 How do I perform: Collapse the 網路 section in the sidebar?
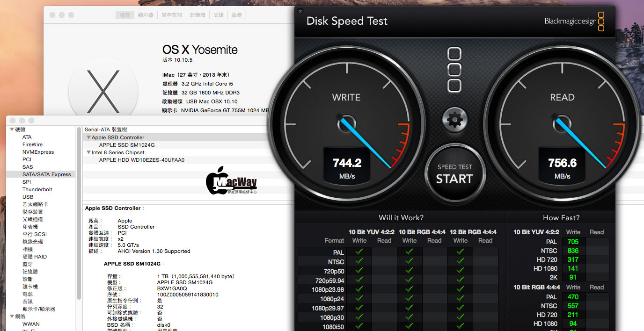tap(11, 317)
